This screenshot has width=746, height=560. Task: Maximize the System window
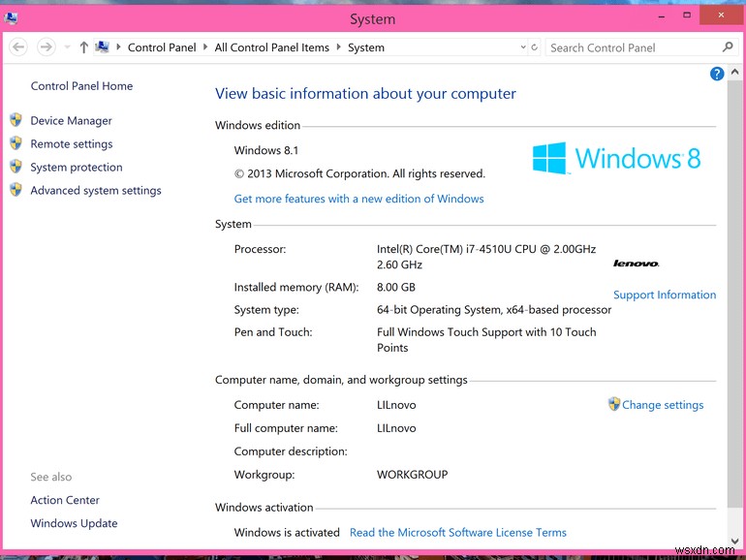pyautogui.click(x=687, y=16)
